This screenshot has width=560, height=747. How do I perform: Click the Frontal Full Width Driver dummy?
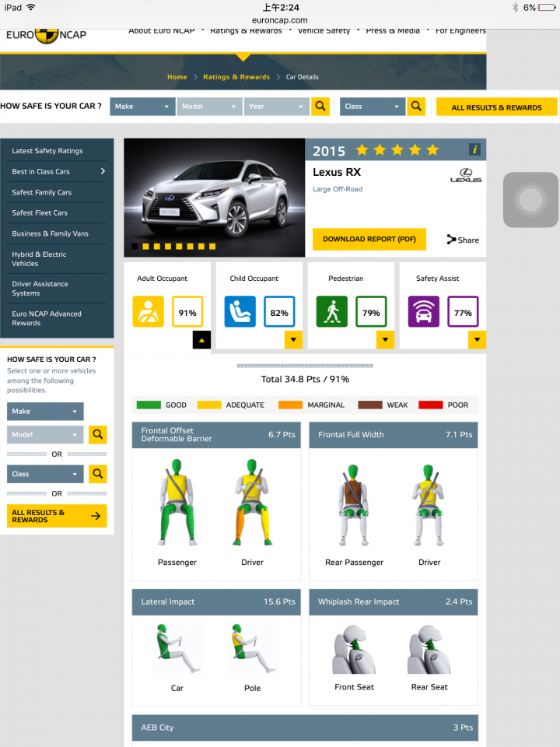[x=429, y=505]
